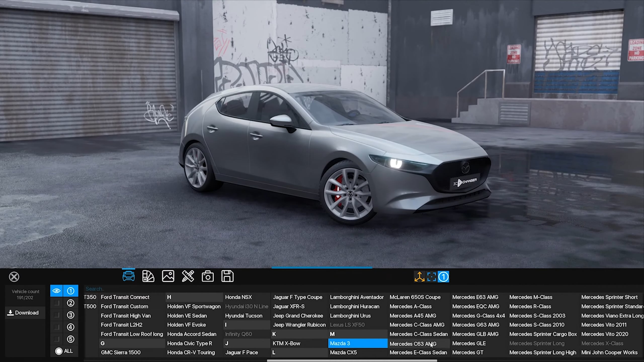This screenshot has width=644, height=362.
Task: Open the vehicle selection car tab
Action: coord(129,276)
